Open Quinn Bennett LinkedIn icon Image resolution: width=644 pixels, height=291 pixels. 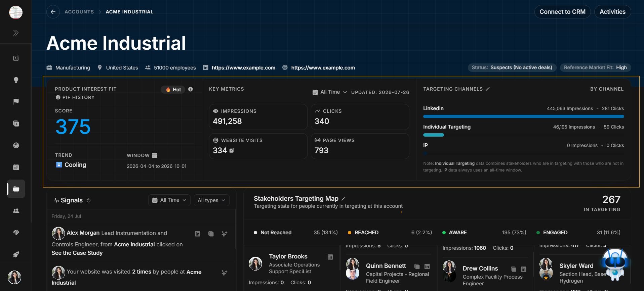(427, 266)
